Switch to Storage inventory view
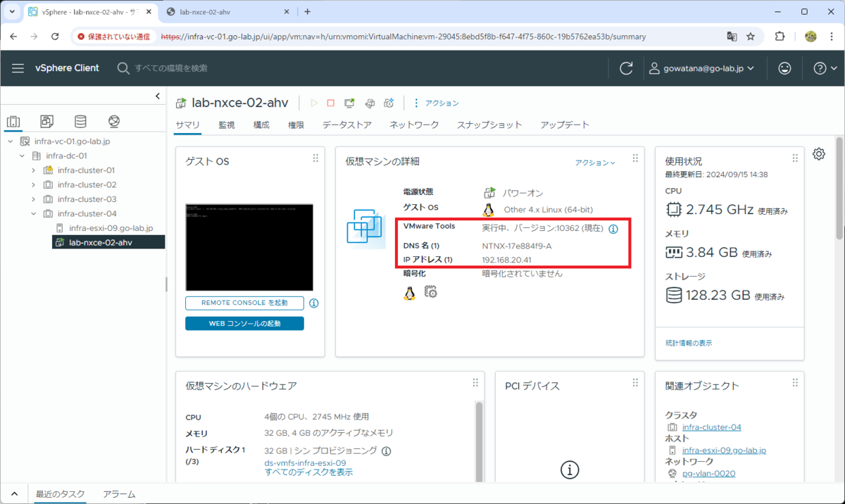 tap(80, 122)
